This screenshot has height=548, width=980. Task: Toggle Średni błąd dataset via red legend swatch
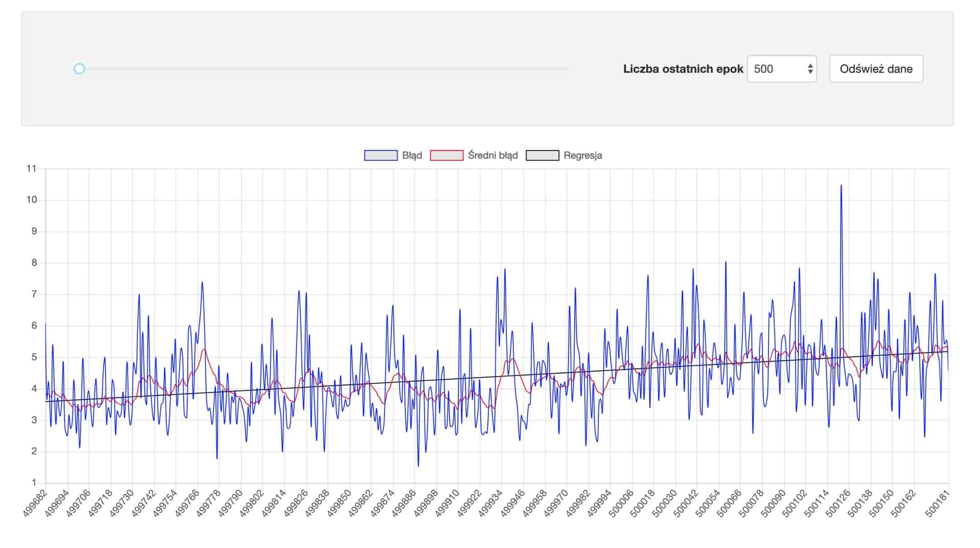[447, 156]
